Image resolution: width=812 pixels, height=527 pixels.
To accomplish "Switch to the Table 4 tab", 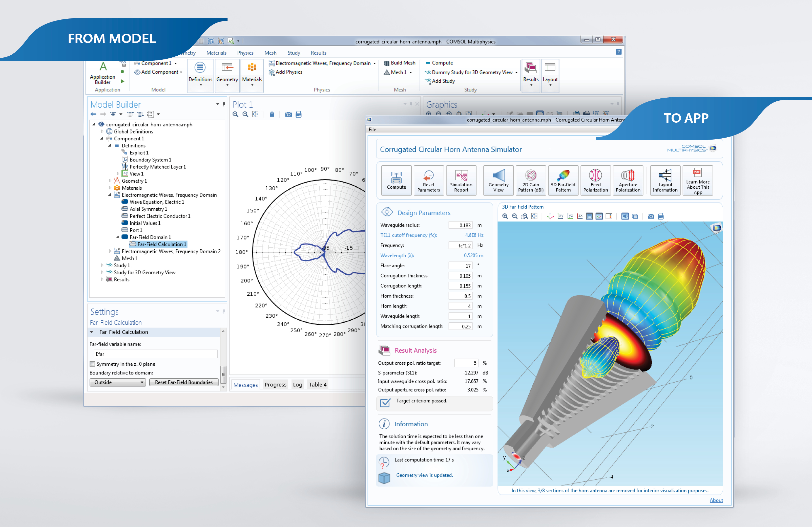I will click(318, 385).
